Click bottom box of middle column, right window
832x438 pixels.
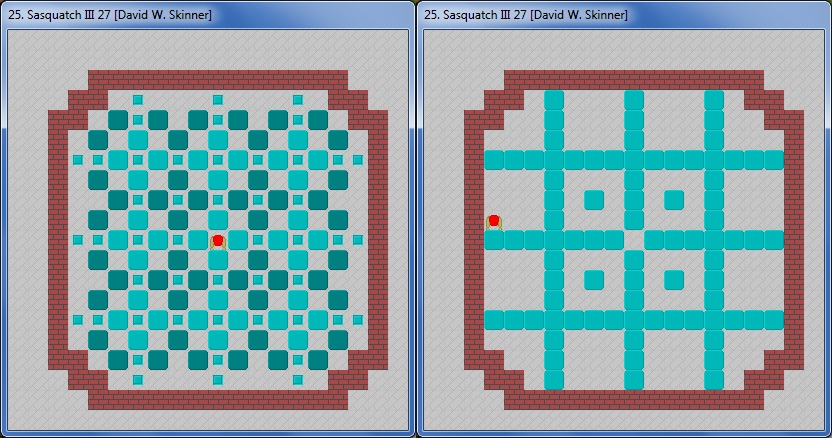pyautogui.click(x=634, y=380)
